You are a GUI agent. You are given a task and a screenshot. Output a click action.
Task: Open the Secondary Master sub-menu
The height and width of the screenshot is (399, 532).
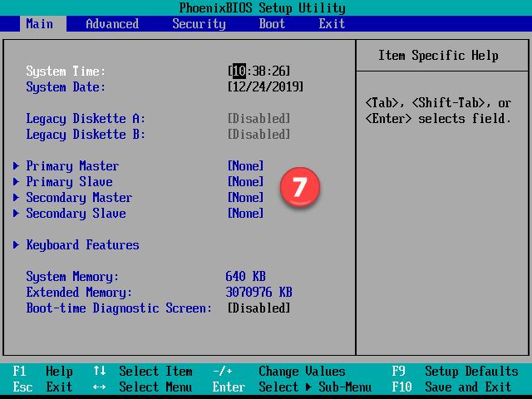pos(79,198)
